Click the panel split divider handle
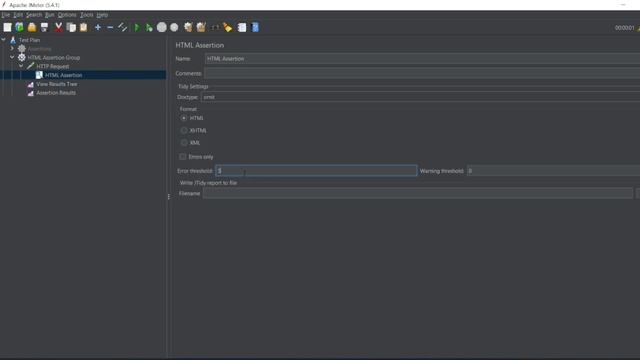This screenshot has height=360, width=640. coord(169,197)
